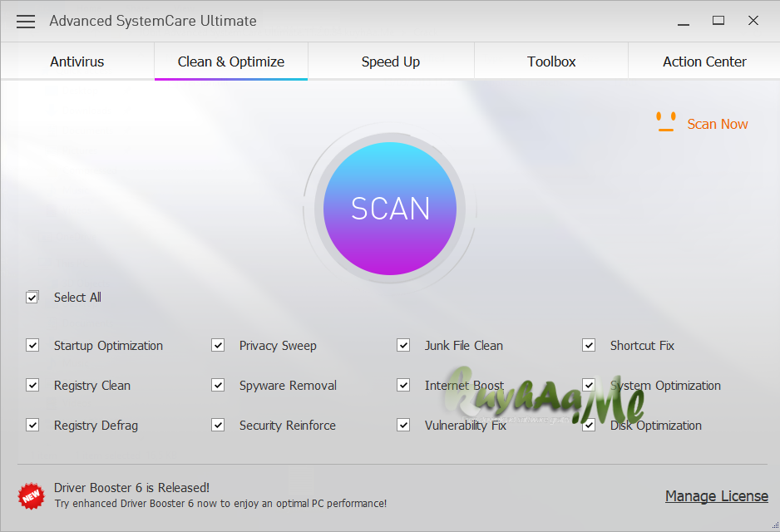Image resolution: width=780 pixels, height=532 pixels.
Task: Maximize the Advanced SystemCare window
Action: click(x=718, y=21)
